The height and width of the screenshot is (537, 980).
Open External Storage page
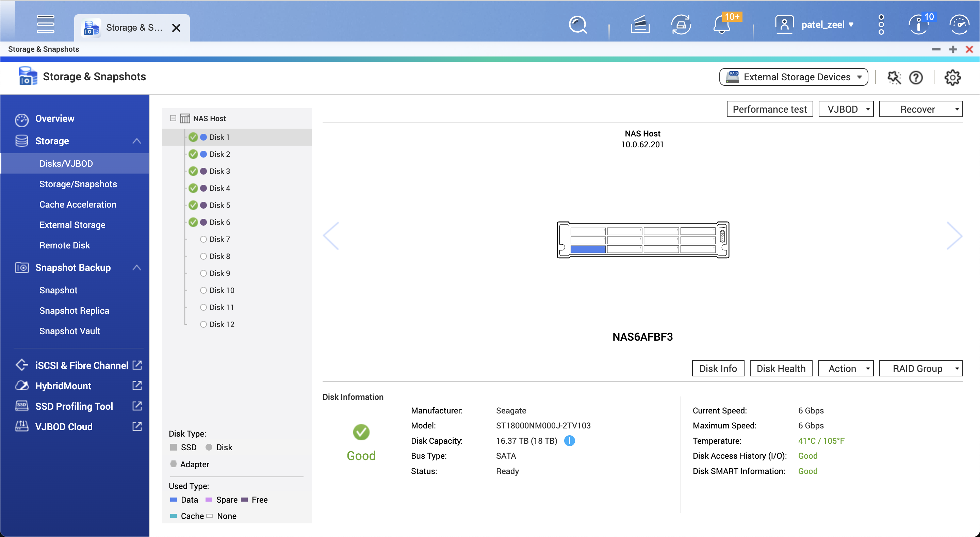click(x=72, y=225)
